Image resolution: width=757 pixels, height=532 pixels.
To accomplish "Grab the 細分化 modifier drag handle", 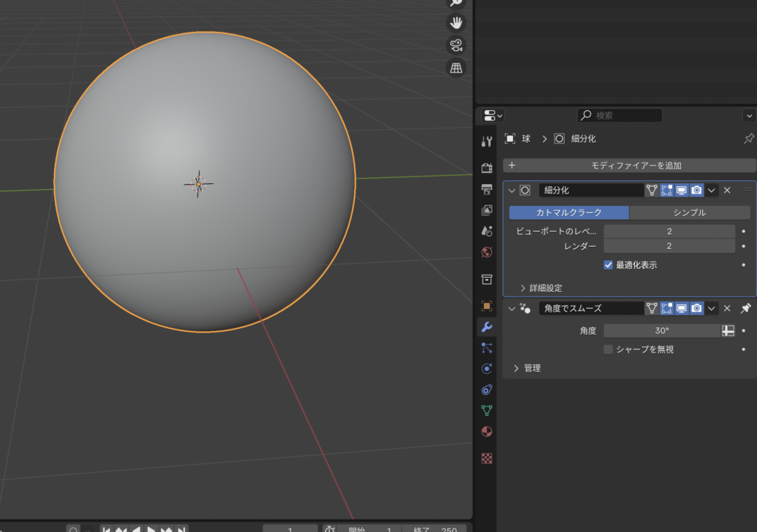I will pyautogui.click(x=748, y=190).
